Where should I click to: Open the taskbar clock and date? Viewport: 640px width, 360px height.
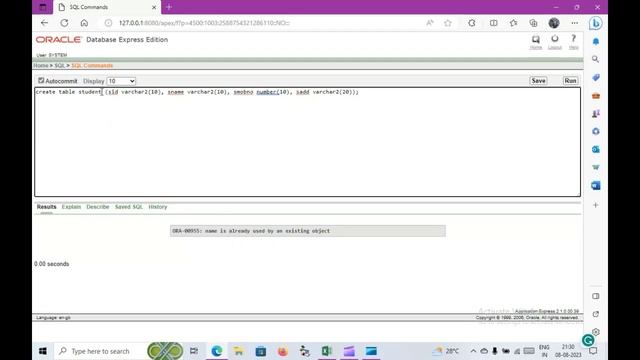[x=568, y=351]
